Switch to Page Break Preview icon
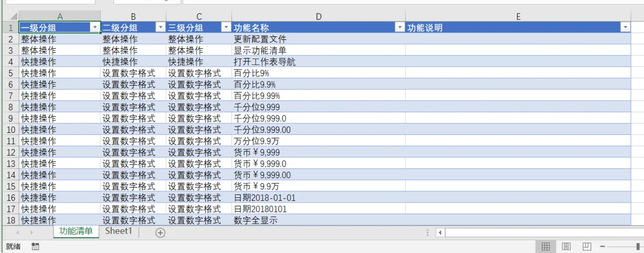Image resolution: width=644 pixels, height=253 pixels. [x=587, y=247]
